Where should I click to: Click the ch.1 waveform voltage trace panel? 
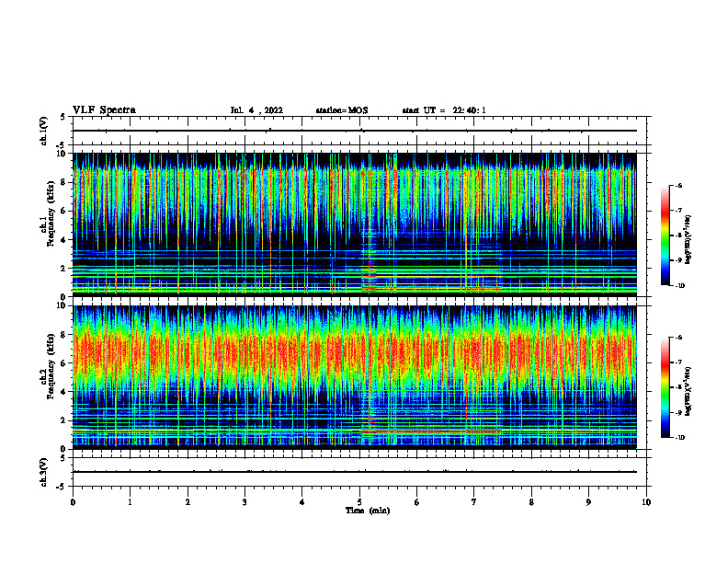[x=359, y=131]
